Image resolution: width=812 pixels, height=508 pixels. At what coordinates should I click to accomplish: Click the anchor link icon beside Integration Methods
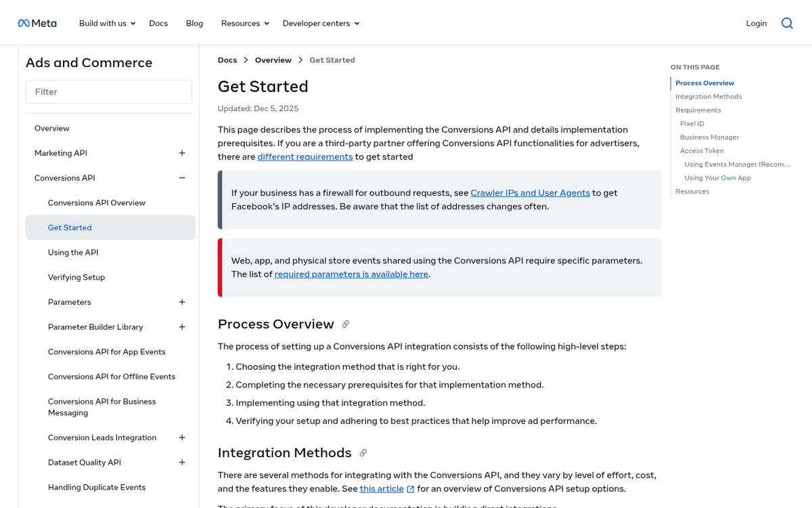(x=363, y=452)
